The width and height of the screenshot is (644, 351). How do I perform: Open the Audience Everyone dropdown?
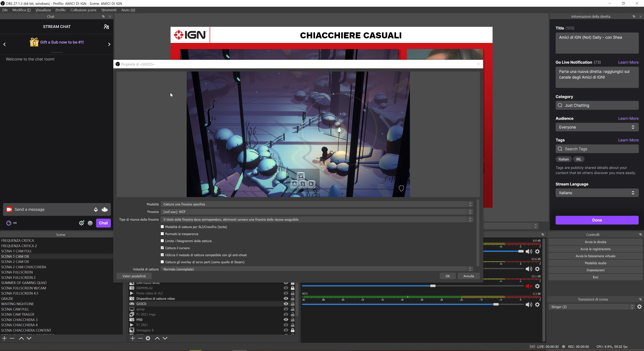[597, 127]
